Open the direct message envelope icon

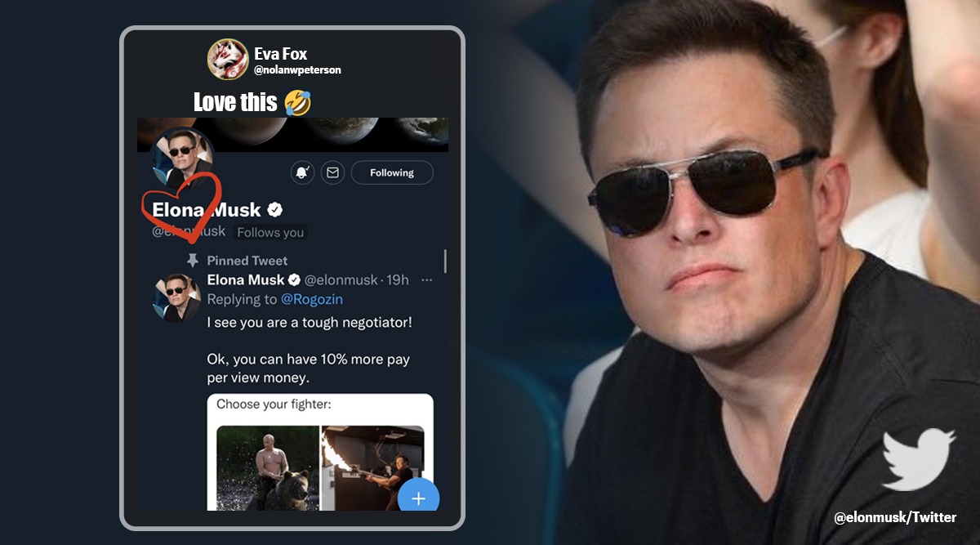click(332, 172)
